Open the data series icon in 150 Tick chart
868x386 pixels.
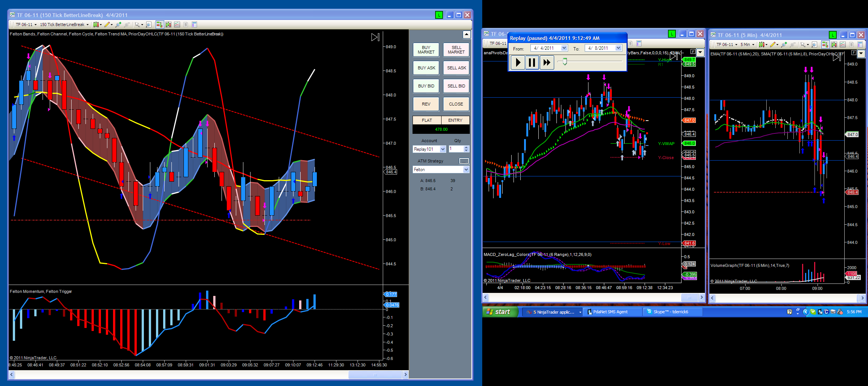point(168,25)
